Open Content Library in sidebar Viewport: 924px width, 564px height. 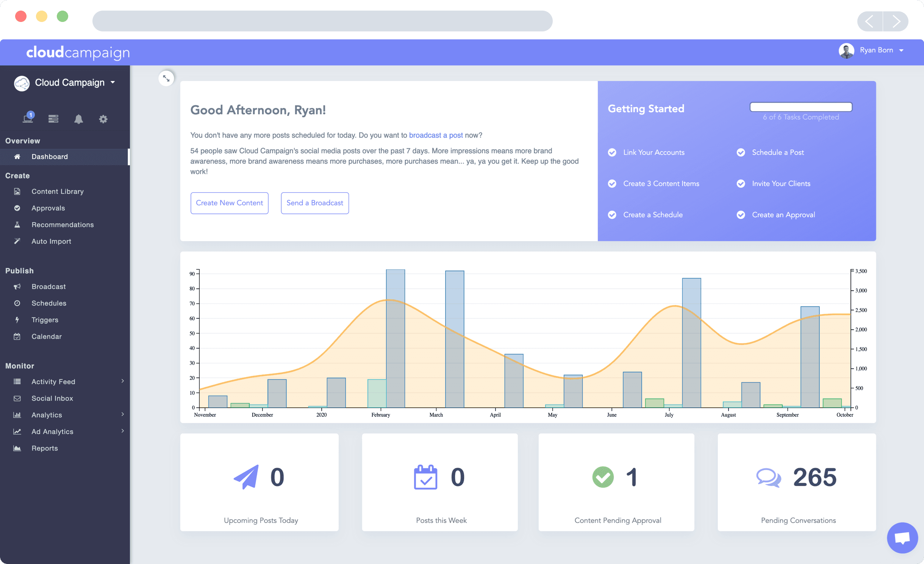point(58,192)
